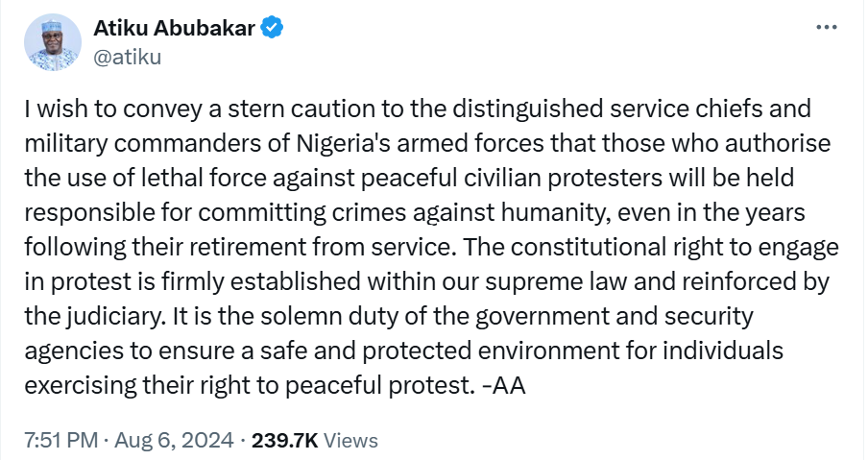This screenshot has width=868, height=460.
Task: Open the @atiku handle link
Action: [x=128, y=57]
